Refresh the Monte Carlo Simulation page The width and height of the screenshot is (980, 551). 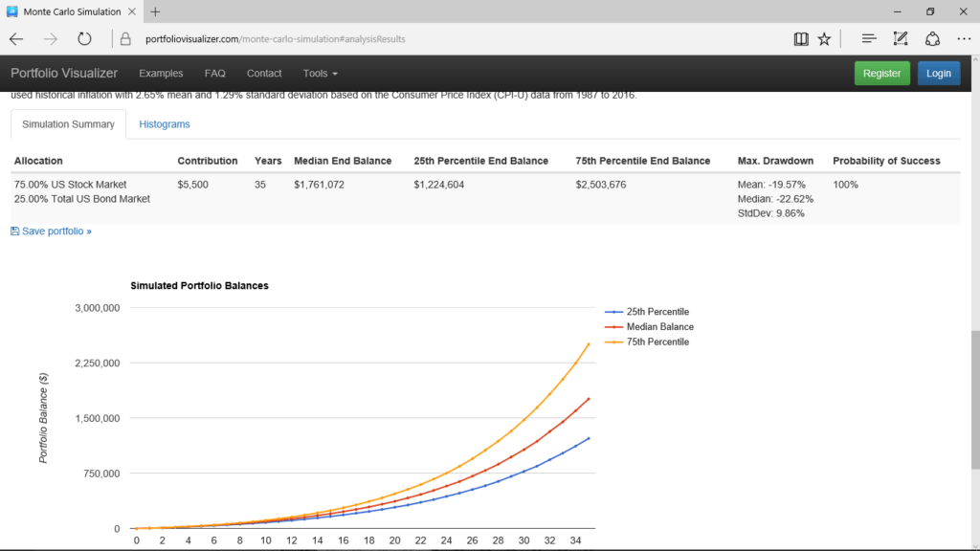(84, 38)
